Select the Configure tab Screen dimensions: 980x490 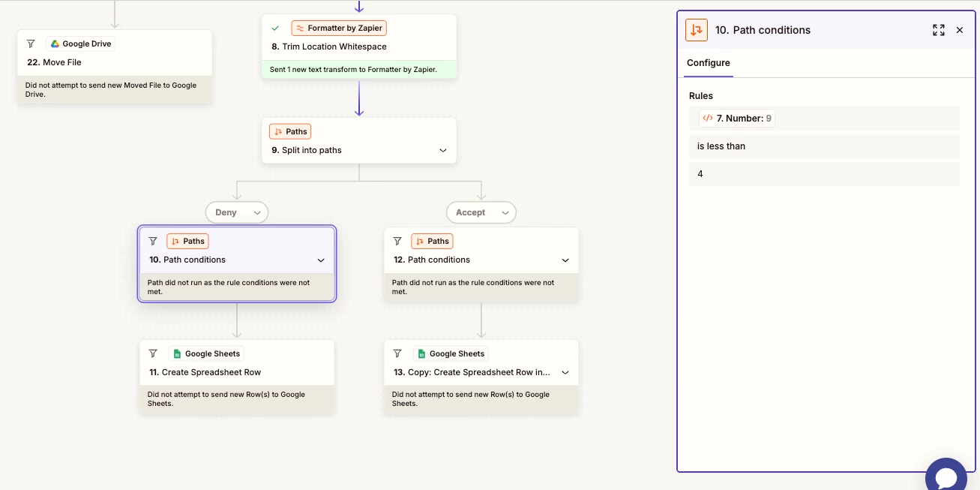(709, 63)
